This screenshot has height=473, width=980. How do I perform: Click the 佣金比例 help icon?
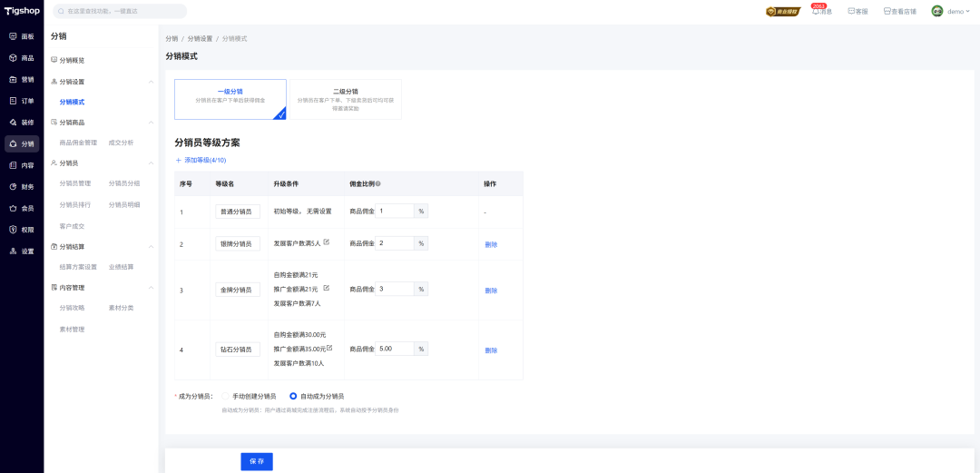click(378, 184)
